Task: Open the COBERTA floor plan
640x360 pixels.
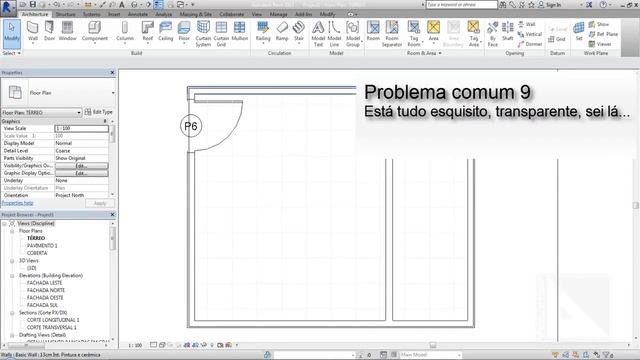Action: tap(37, 253)
